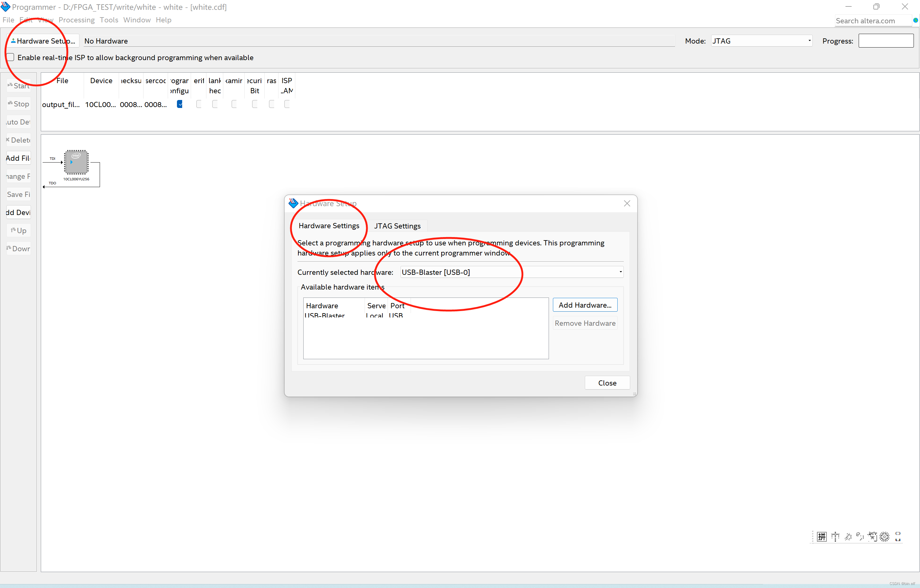Click the Hardware Setup toolbar button
Image resolution: width=920 pixels, height=588 pixels.
point(43,41)
